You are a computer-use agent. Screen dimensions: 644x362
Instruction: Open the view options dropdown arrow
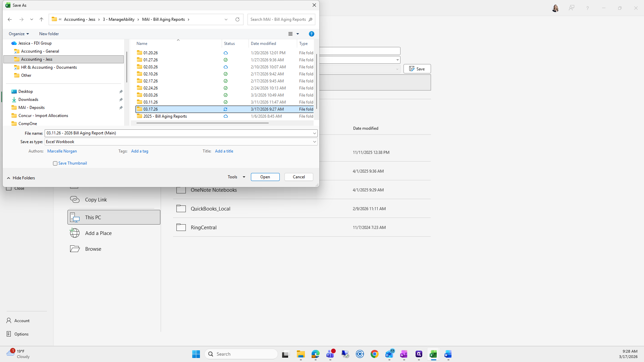pos(298,34)
